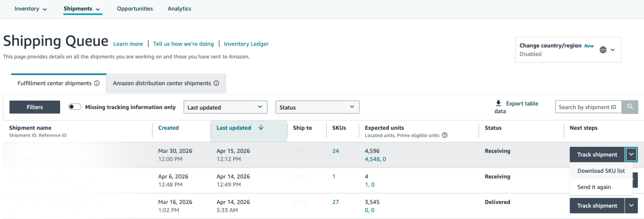Click the Last updated sort arrow icon

point(261,128)
